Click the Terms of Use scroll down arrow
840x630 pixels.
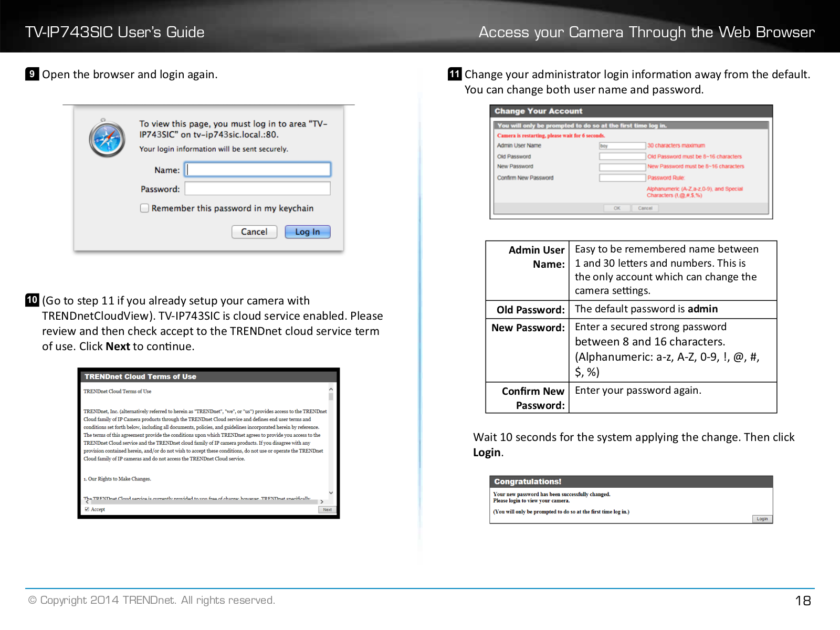click(x=331, y=492)
